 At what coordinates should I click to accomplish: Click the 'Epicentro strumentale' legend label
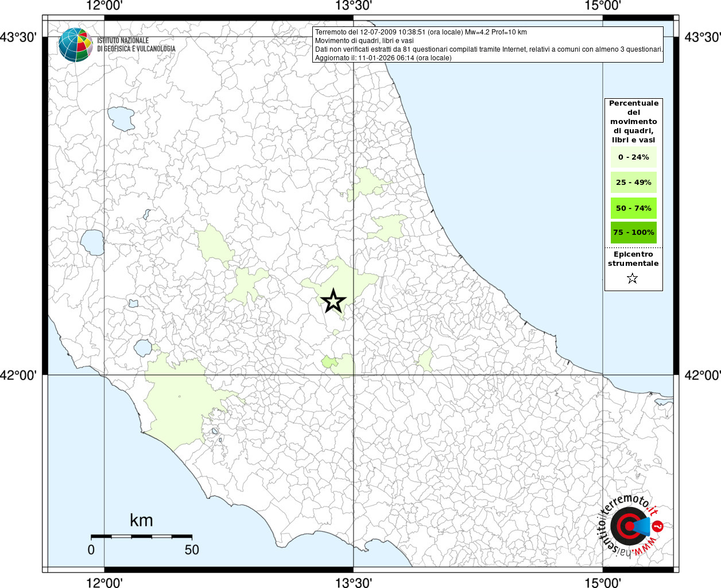click(633, 258)
